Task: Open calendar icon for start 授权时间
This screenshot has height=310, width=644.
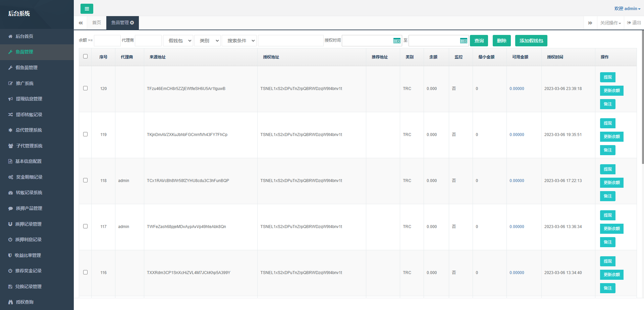Action: point(396,41)
